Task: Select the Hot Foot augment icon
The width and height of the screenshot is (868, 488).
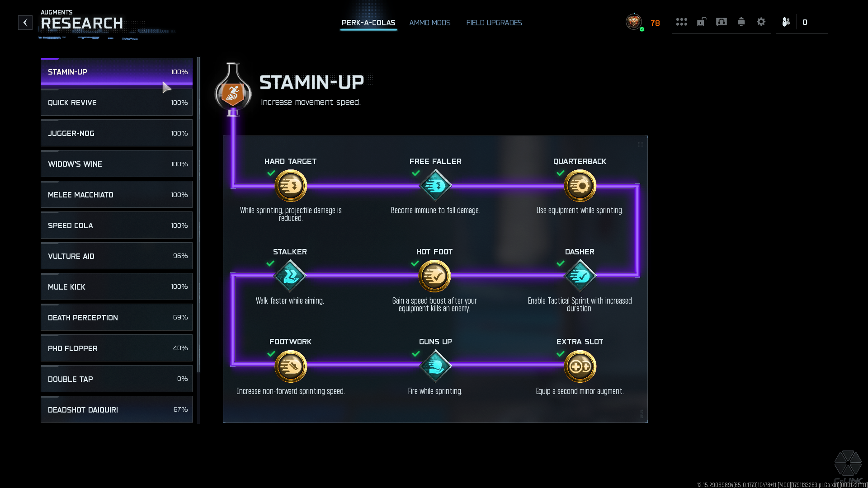Action: (x=434, y=276)
